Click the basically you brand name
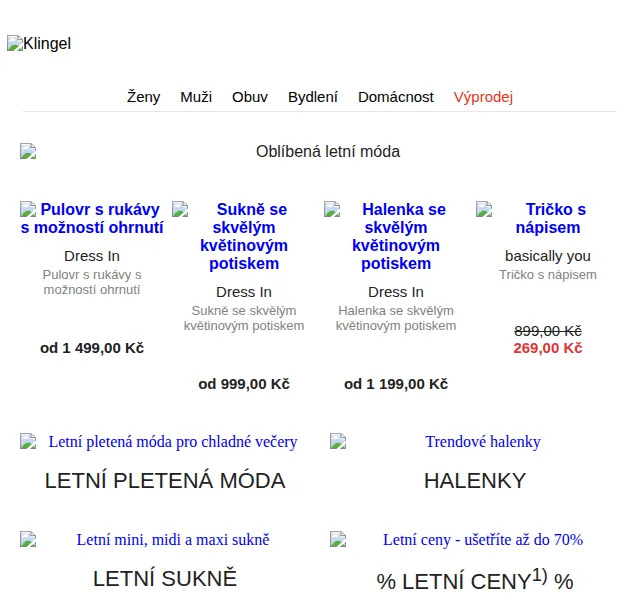 pyautogui.click(x=548, y=256)
